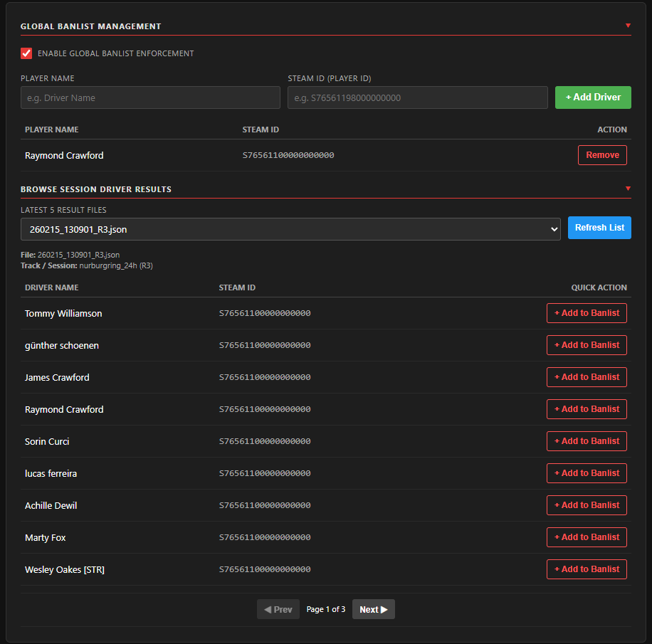
Task: Select the 'Page 1 of 3' text
Action: [x=326, y=609]
